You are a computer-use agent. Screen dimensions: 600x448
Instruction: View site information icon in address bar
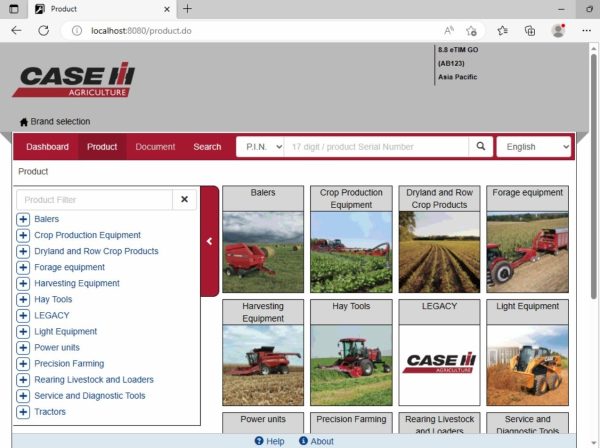click(77, 31)
